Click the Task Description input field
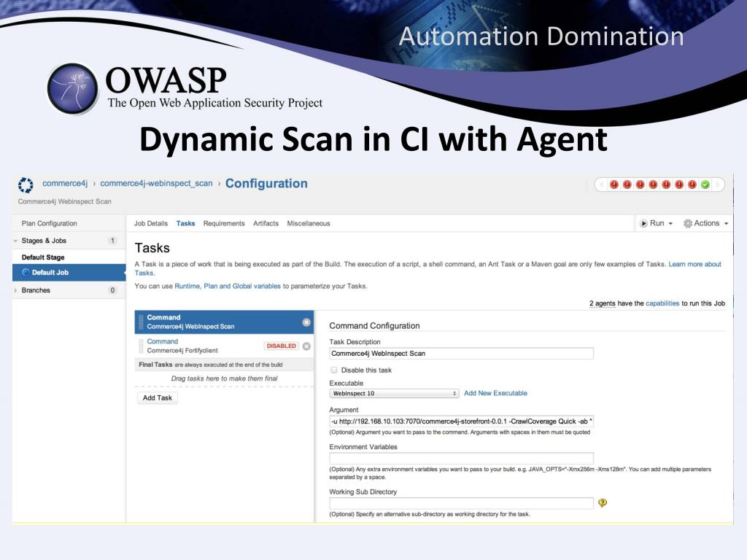Screen dimensions: 747x560 tap(461, 354)
